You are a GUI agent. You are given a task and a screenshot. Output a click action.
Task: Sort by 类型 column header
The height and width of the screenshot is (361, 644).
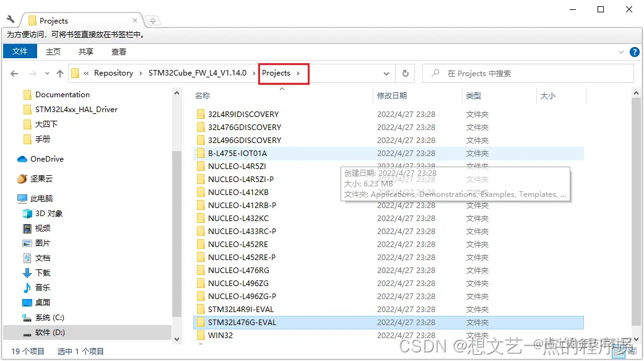coord(474,96)
